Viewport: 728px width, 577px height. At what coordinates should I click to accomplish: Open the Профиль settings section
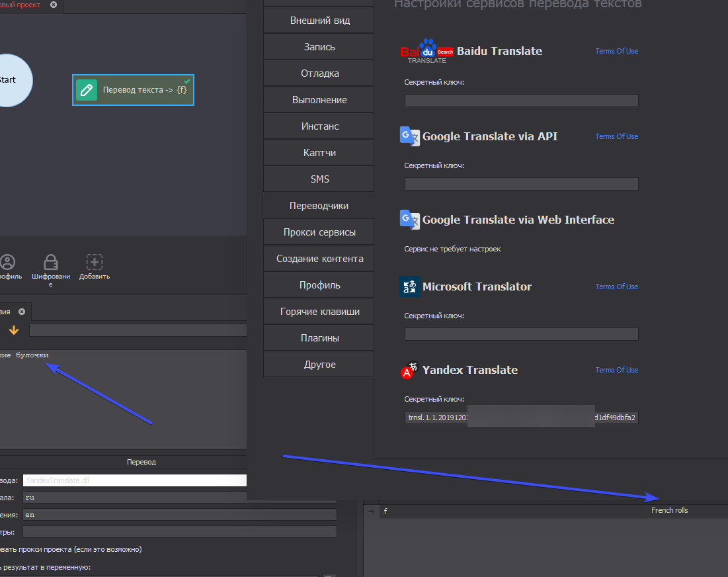(319, 285)
